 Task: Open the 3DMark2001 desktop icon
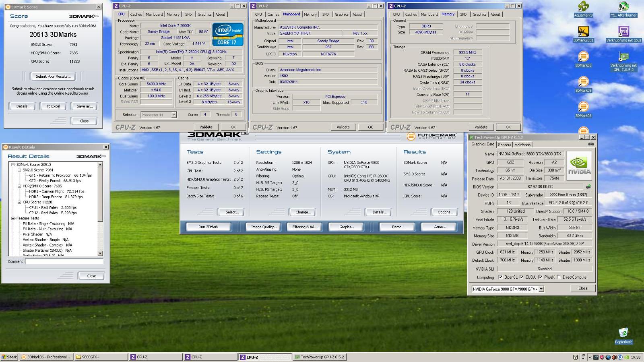[583, 34]
